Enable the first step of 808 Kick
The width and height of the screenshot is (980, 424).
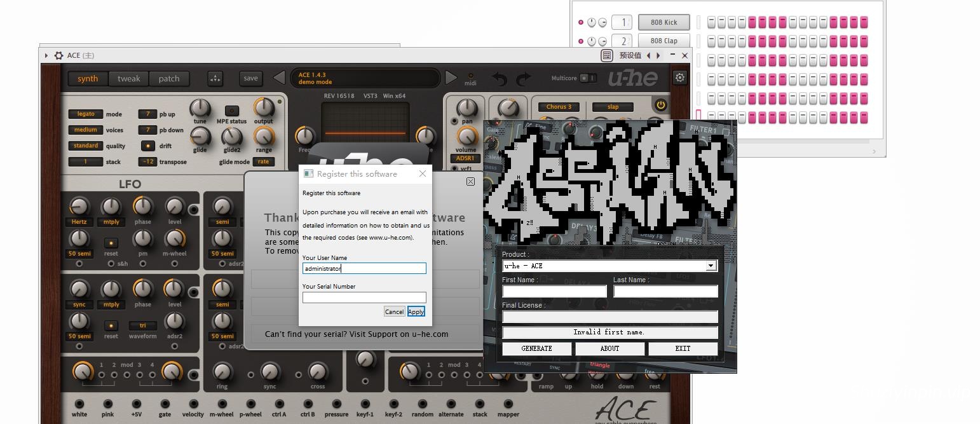pos(711,23)
